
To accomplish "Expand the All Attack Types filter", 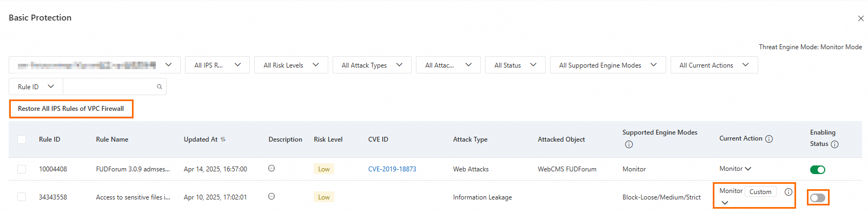I will click(372, 65).
